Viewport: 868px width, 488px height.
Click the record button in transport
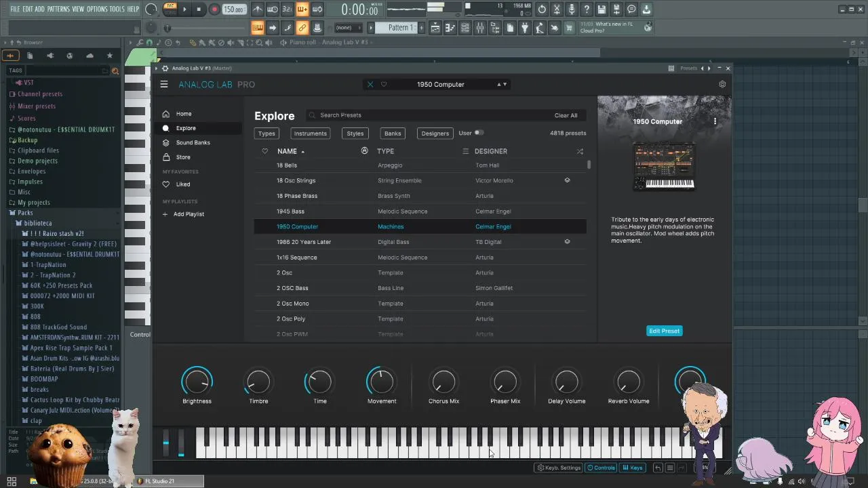[x=214, y=9]
